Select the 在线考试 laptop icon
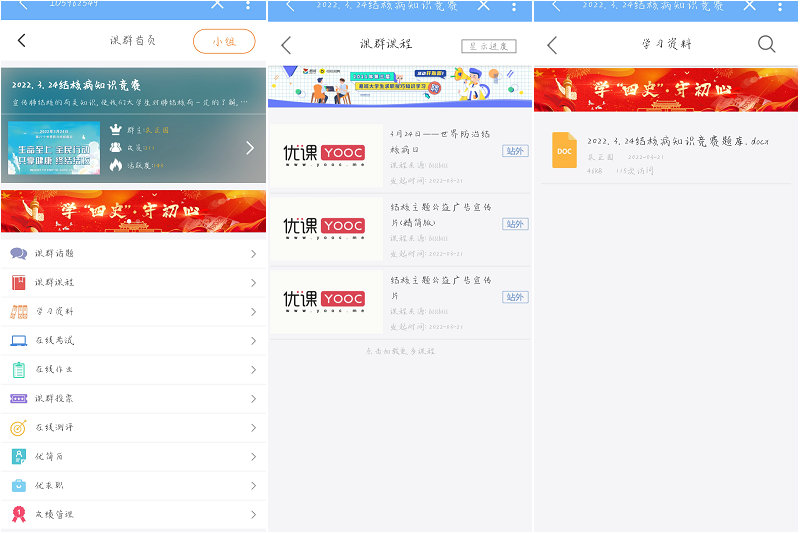Screen dimensions: 800x533 [x=19, y=341]
